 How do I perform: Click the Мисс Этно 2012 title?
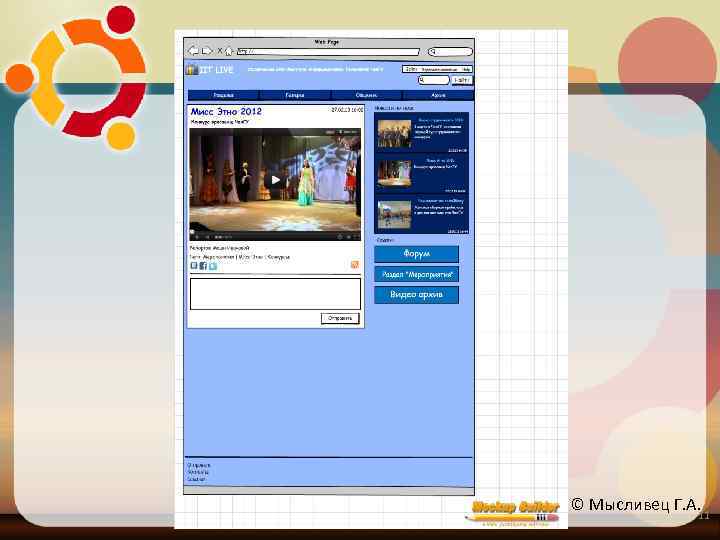point(226,112)
